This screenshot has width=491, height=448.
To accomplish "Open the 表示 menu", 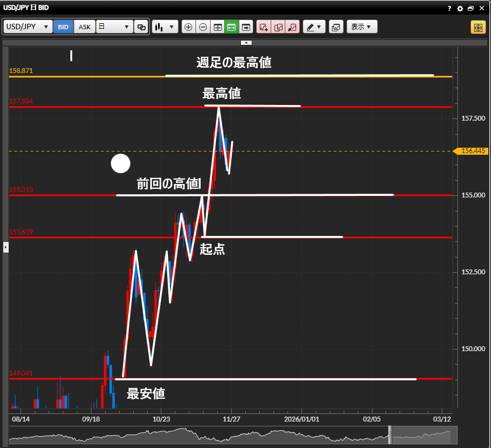I will tap(362, 27).
